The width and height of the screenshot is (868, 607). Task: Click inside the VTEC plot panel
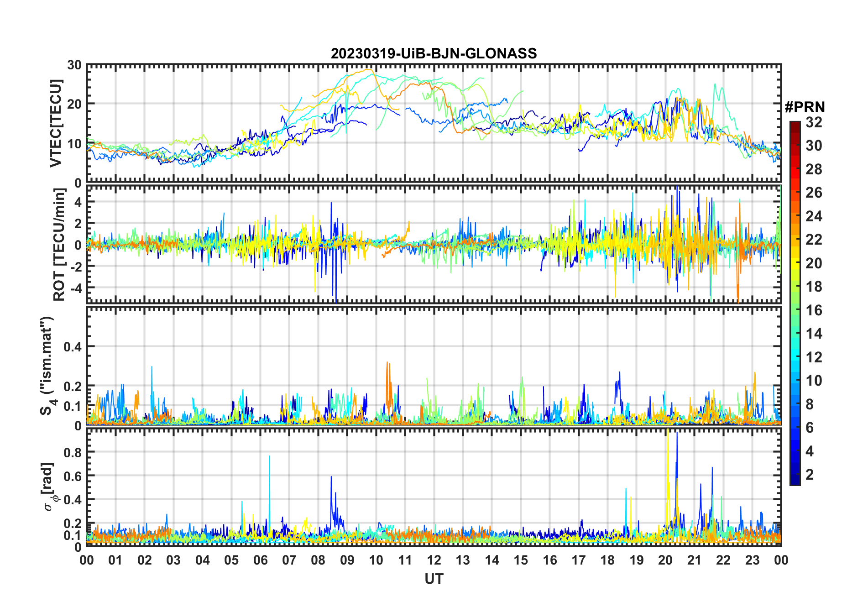[434, 123]
